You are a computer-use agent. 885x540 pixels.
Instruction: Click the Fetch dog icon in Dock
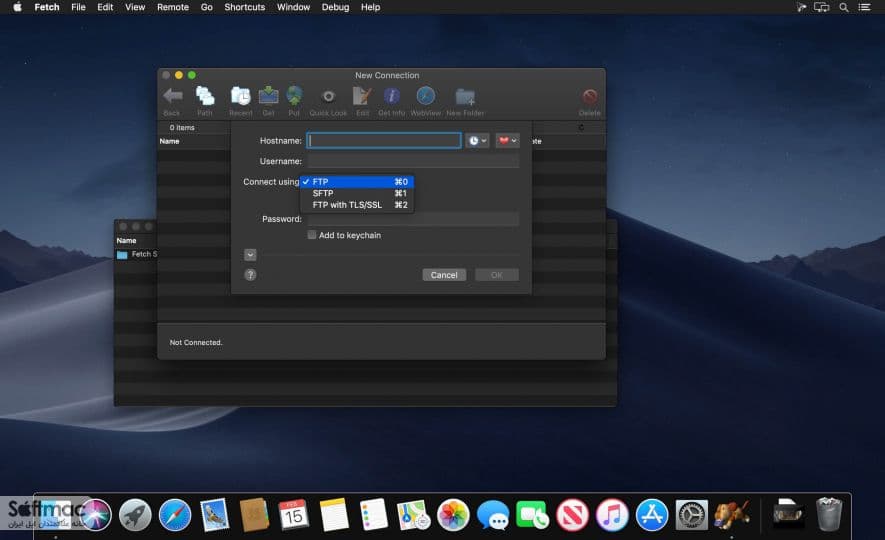point(731,515)
